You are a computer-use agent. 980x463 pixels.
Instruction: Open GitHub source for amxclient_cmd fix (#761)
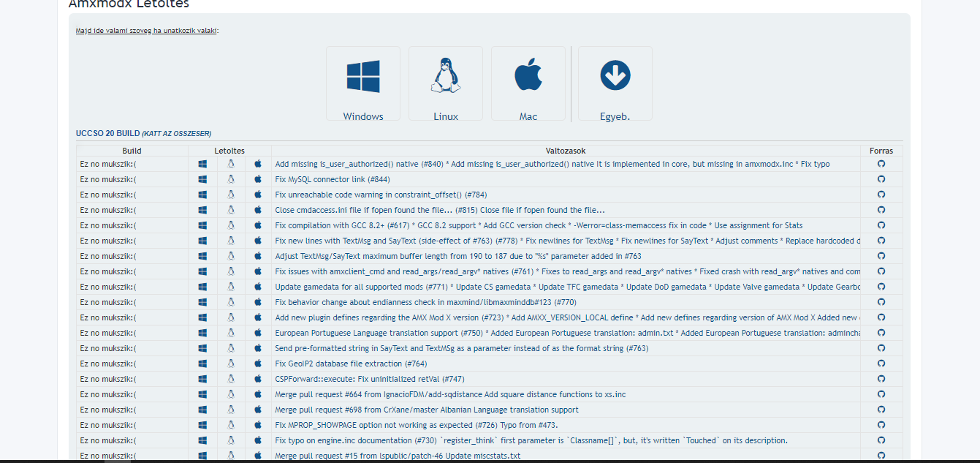click(881, 271)
